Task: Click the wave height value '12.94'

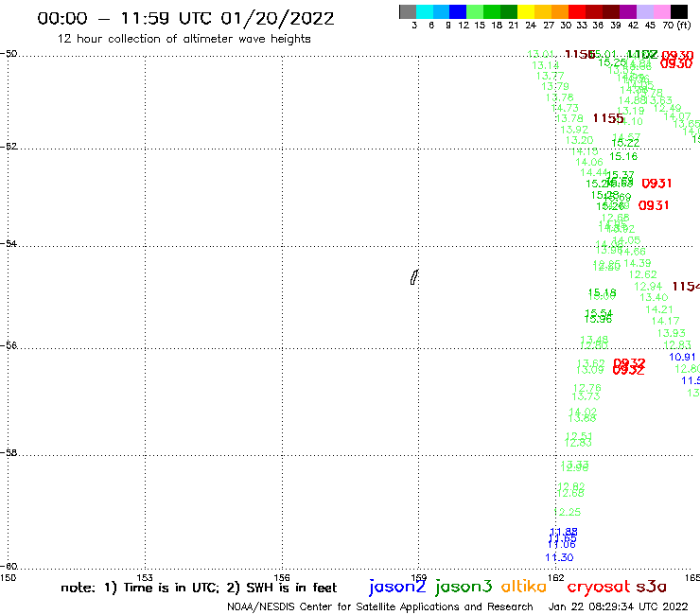Action: point(648,287)
